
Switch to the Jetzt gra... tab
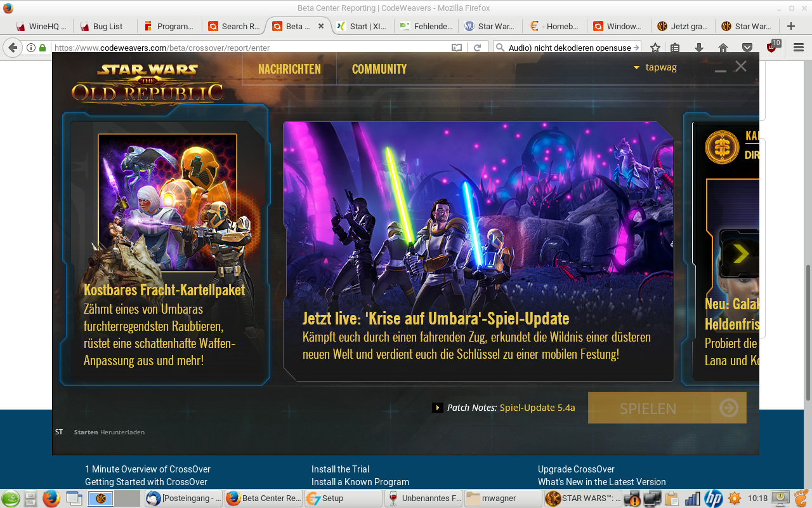pyautogui.click(x=684, y=26)
